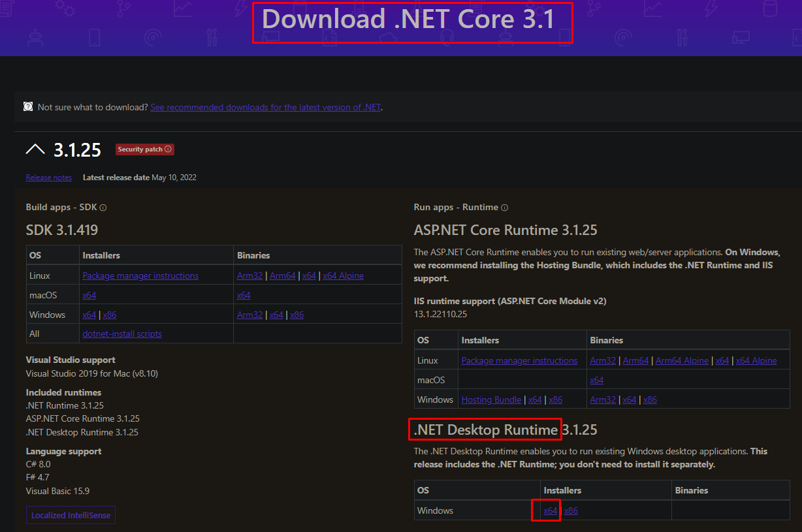
Task: Click the SDK 3.1.419 heading
Action: (x=62, y=230)
